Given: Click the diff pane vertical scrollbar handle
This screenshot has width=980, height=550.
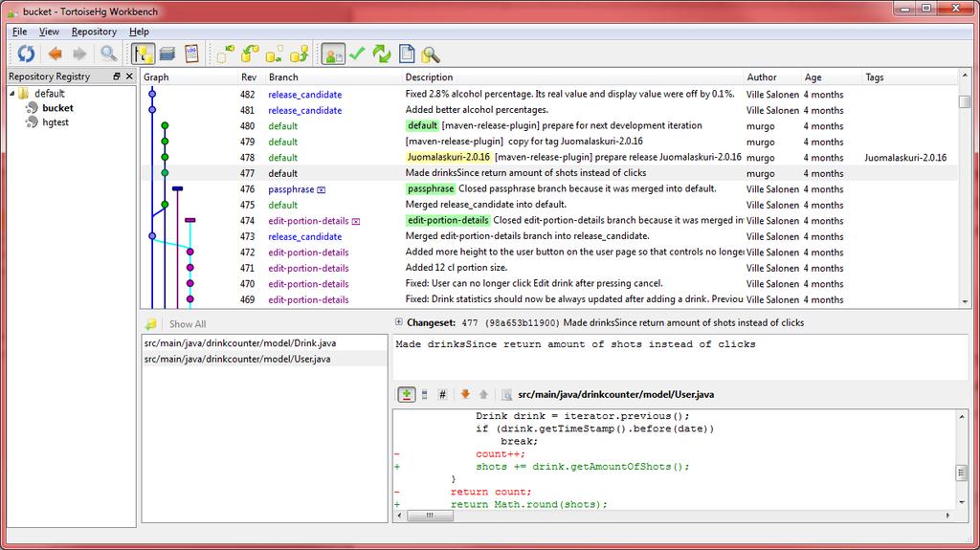Looking at the screenshot, I should (962, 473).
